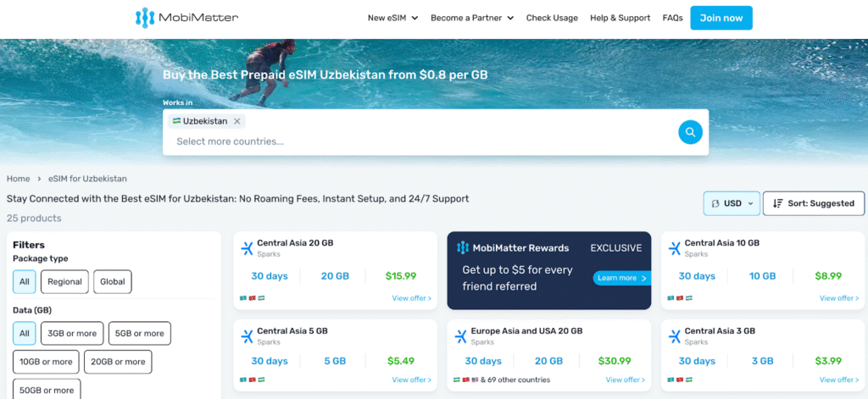Select the Regional package type filter

(64, 282)
